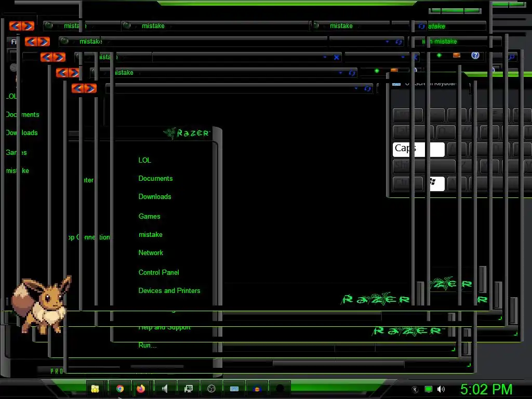The width and height of the screenshot is (532, 399).
Task: Launch Firefox from the taskbar
Action: [x=141, y=389]
